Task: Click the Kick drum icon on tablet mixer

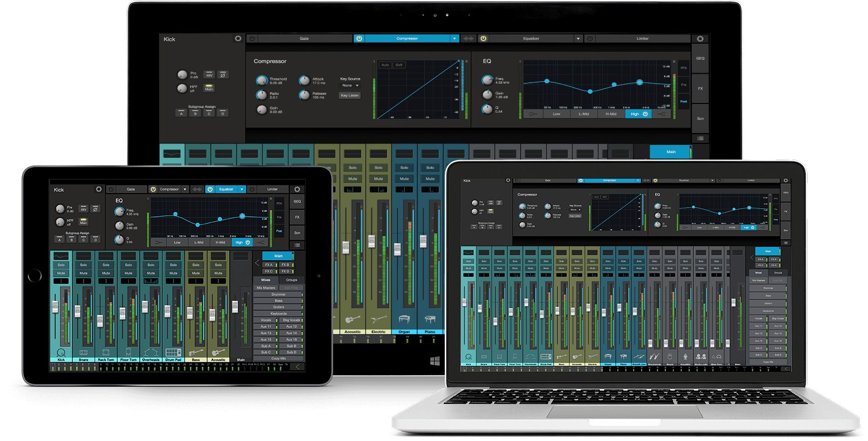Action: click(61, 352)
